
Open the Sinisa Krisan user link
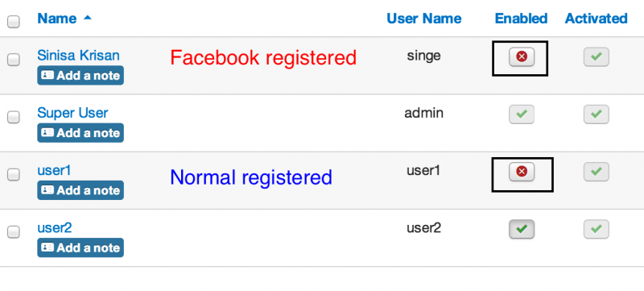(x=78, y=55)
